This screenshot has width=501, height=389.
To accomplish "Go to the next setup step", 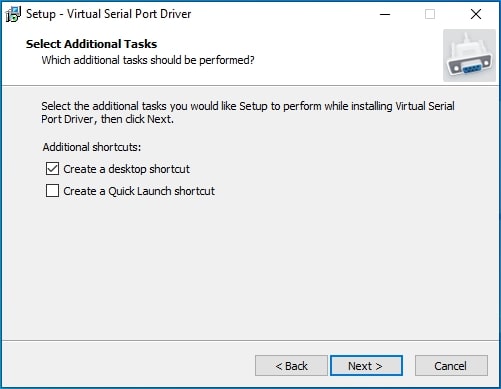I will tap(366, 366).
